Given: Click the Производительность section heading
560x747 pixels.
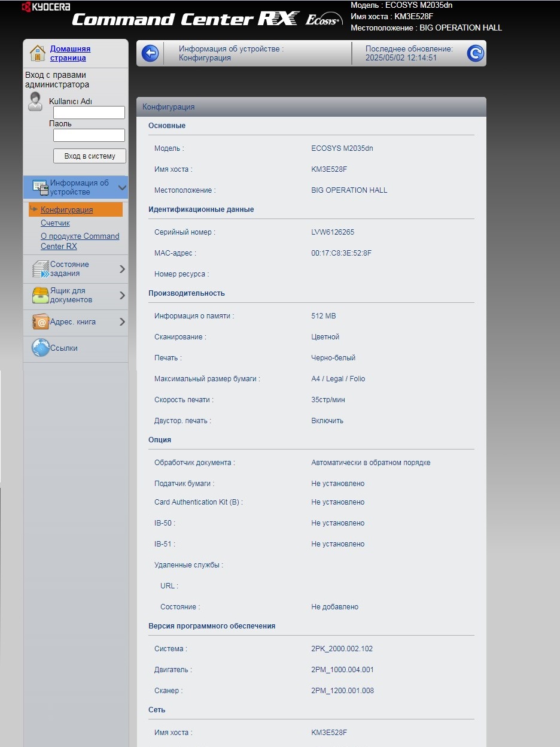Looking at the screenshot, I should pyautogui.click(x=187, y=293).
